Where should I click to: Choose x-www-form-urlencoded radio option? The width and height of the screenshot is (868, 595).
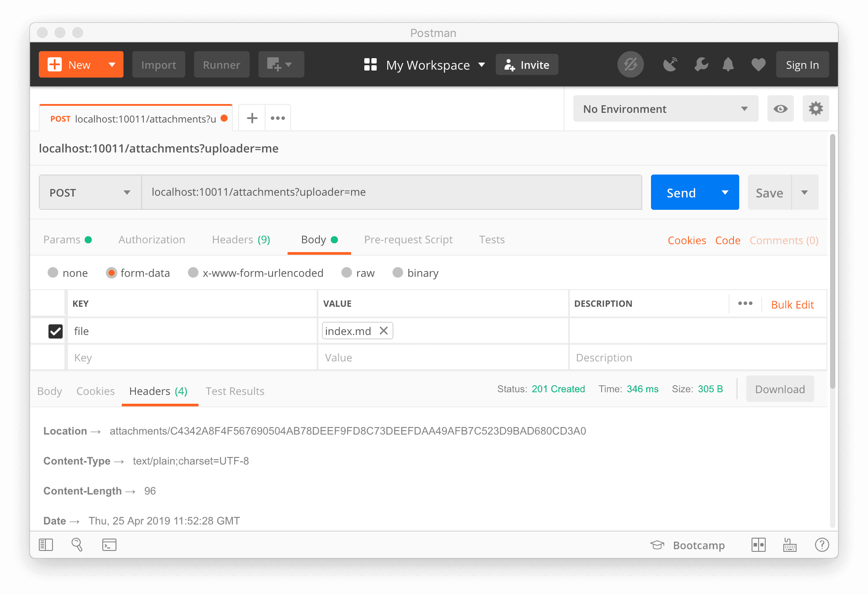click(x=193, y=273)
